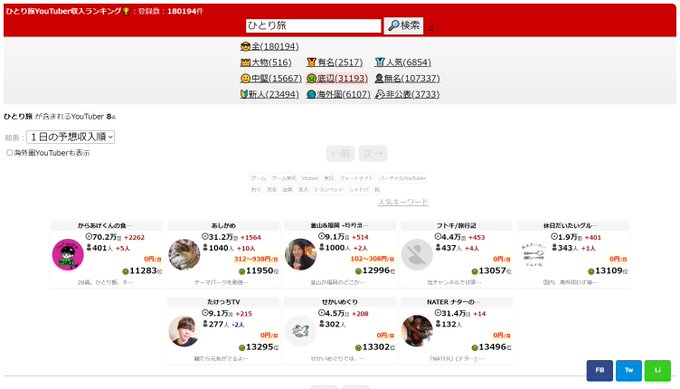Open the せかいめぐり channel title
The image size is (680, 389).
(340, 302)
